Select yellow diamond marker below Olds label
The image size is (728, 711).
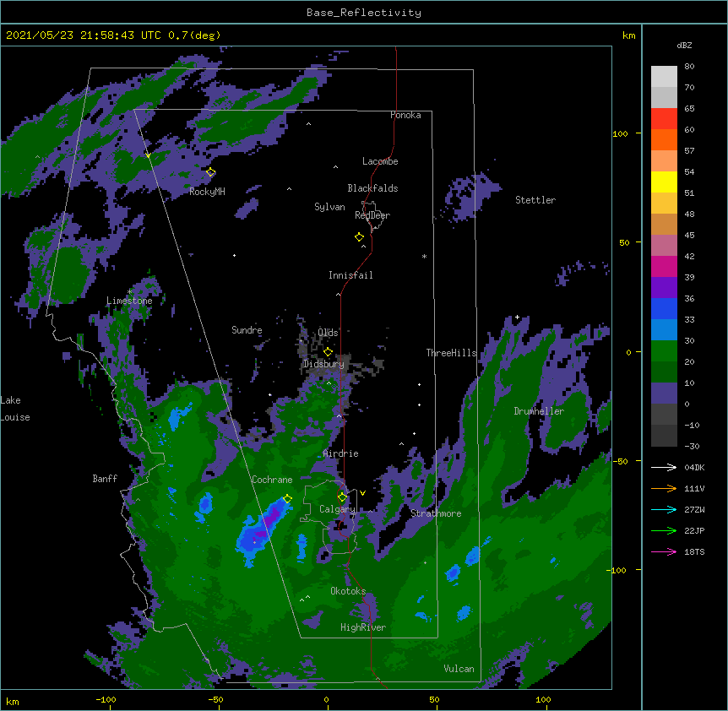(x=328, y=352)
